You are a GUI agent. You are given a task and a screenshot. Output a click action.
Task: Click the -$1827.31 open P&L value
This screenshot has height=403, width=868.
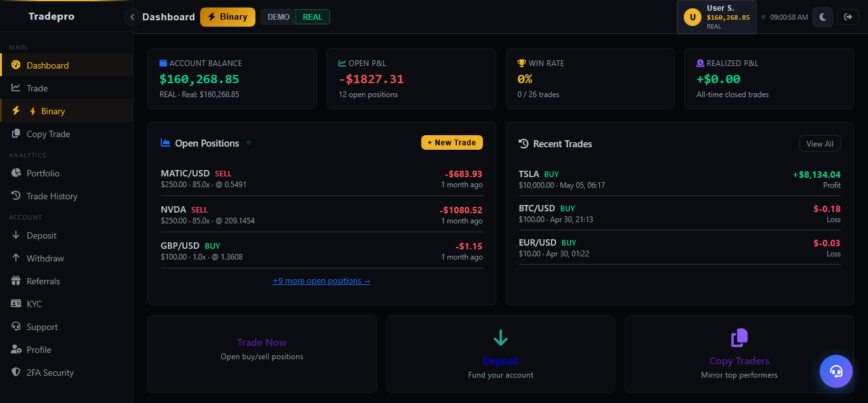click(371, 79)
